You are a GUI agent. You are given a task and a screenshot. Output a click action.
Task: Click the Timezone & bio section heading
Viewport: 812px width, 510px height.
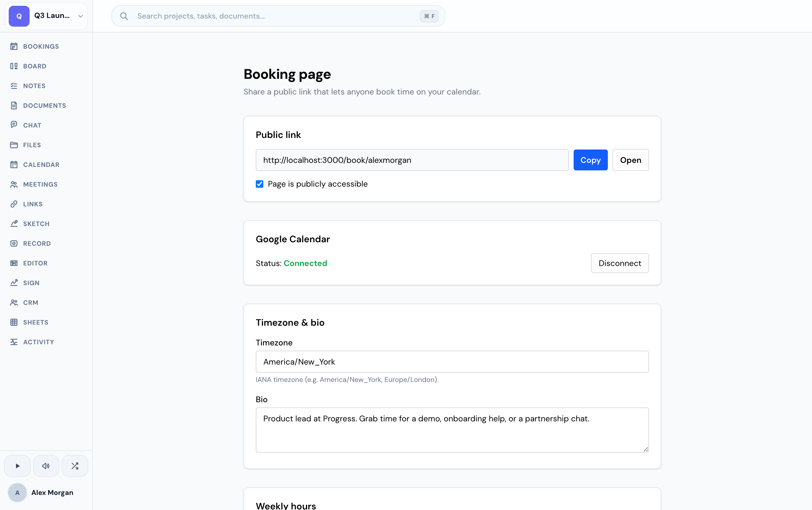coord(290,322)
